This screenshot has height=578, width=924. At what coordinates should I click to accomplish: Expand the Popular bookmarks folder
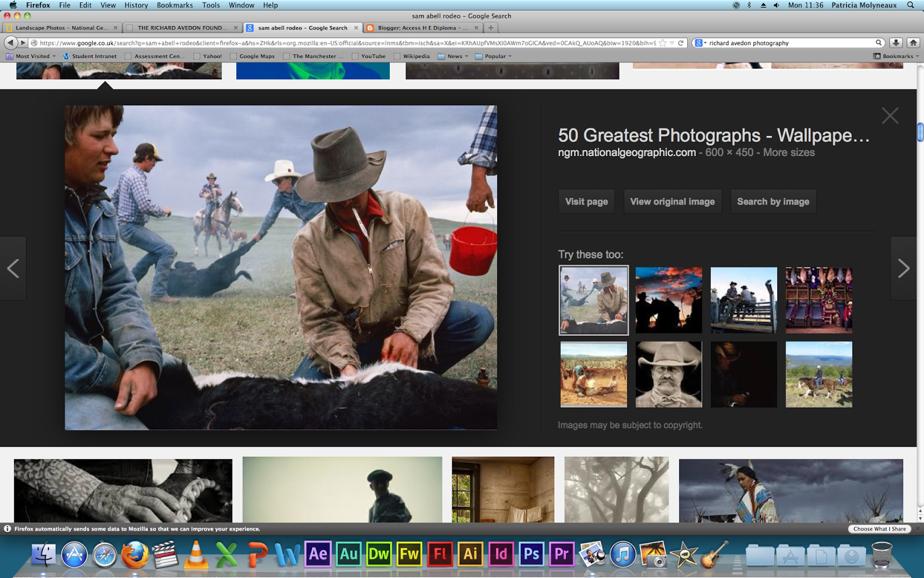pyautogui.click(x=494, y=56)
